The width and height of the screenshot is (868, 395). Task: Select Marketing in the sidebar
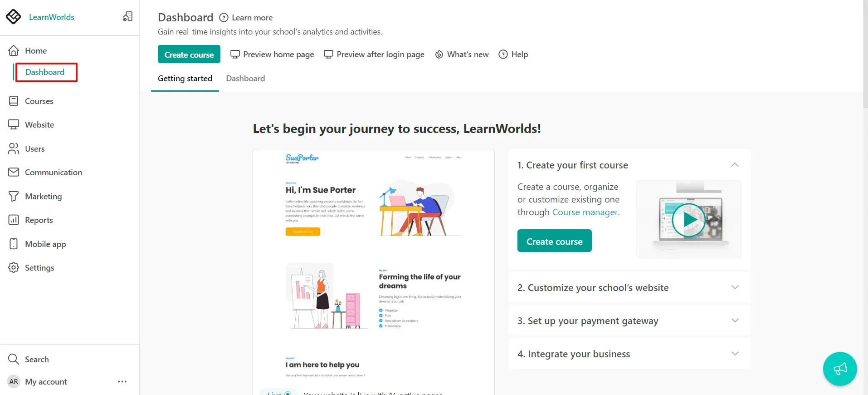click(43, 196)
